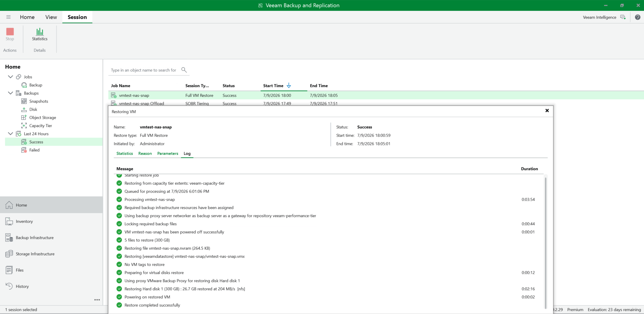This screenshot has height=314, width=644.
Task: Collapse the Backups tree node
Action: tap(10, 93)
